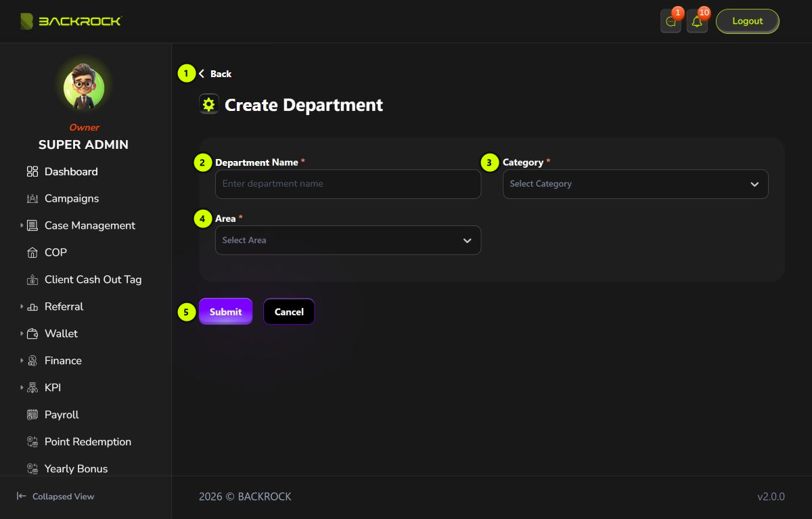Click the Create Department gear icon
The image size is (812, 519).
[208, 104]
